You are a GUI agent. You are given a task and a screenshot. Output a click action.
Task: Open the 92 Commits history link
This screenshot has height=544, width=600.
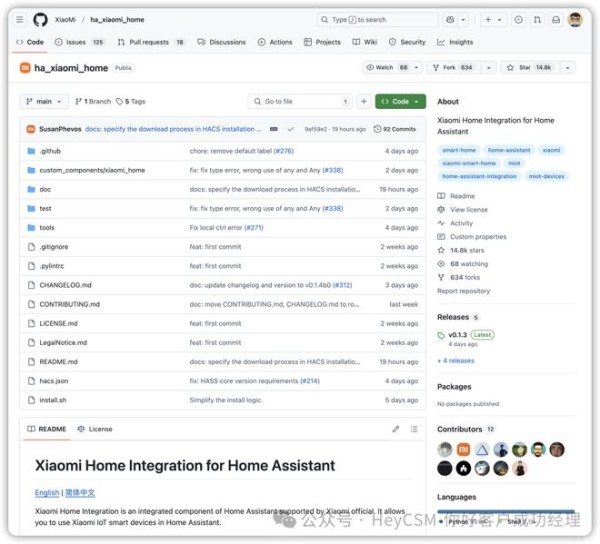pyautogui.click(x=395, y=129)
